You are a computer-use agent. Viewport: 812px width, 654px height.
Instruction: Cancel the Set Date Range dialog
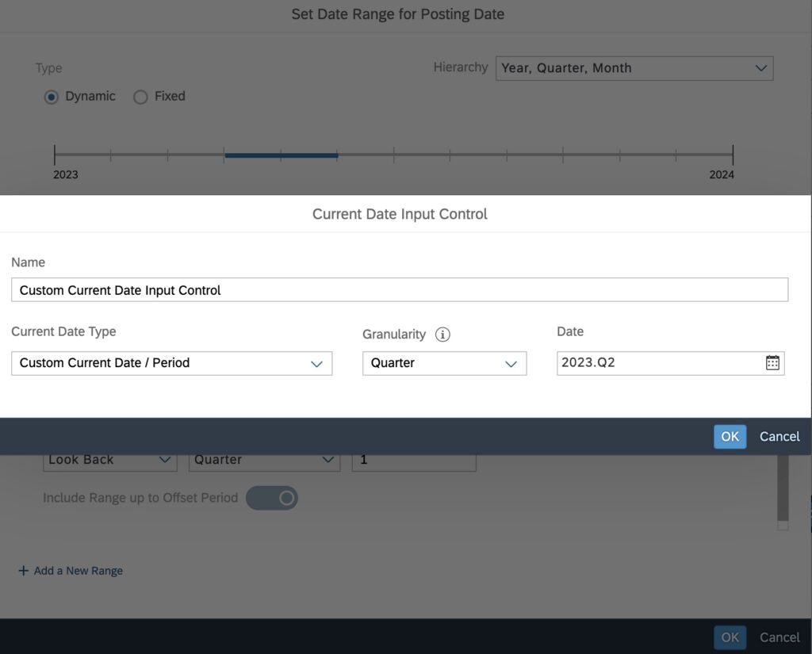[779, 637]
